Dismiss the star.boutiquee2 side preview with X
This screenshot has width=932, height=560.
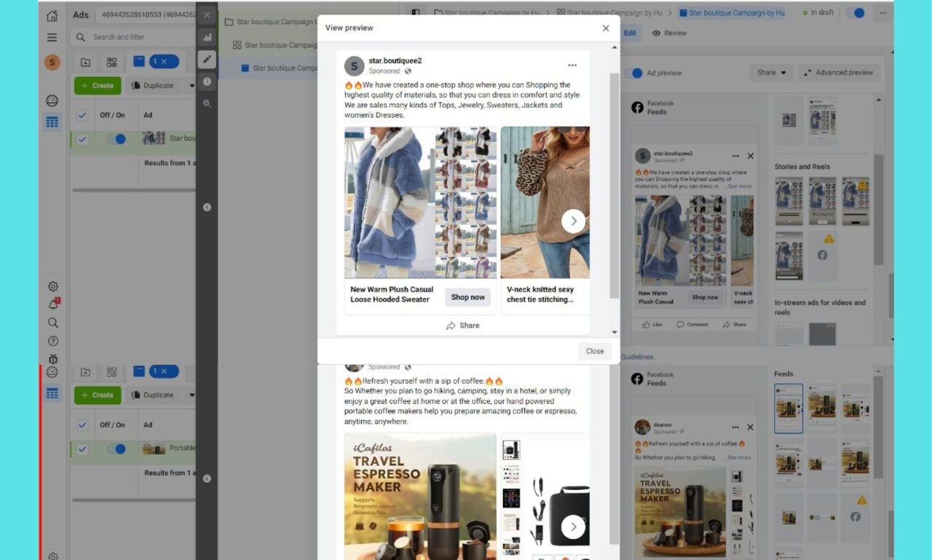(x=751, y=156)
